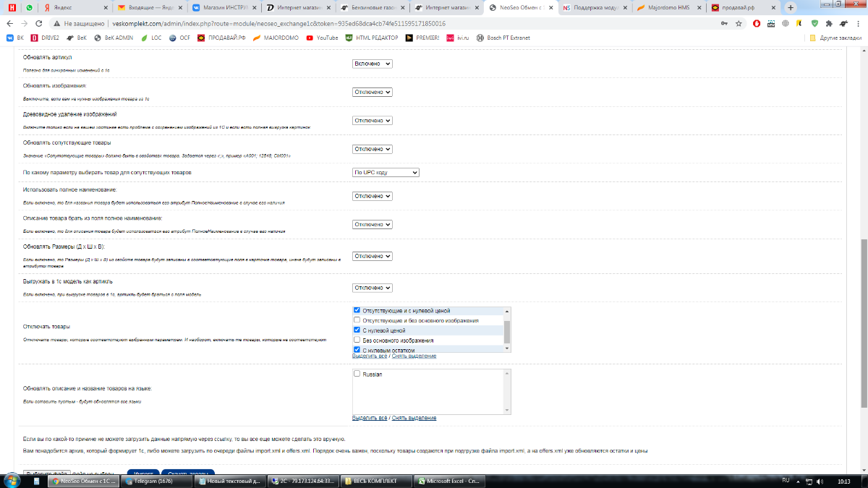The image size is (868, 488).
Task: Open Microsoft Excel from taskbar
Action: tap(450, 480)
